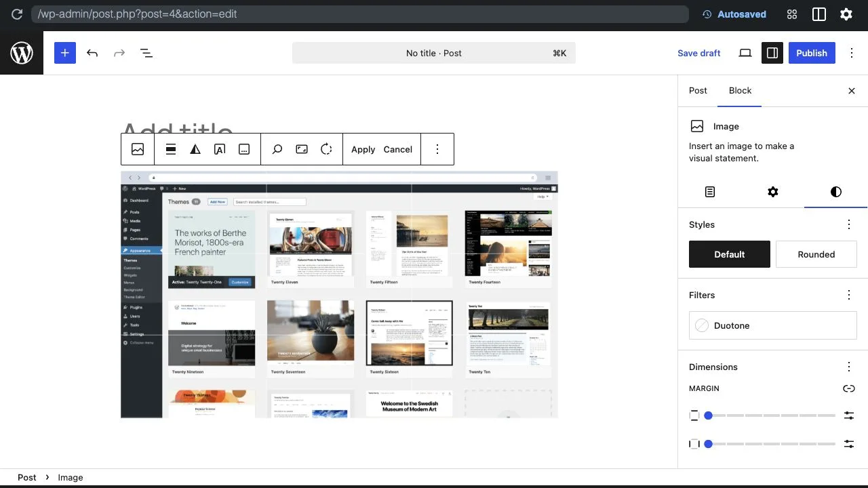Switch to the Post tab
The image size is (868, 488).
tap(698, 90)
